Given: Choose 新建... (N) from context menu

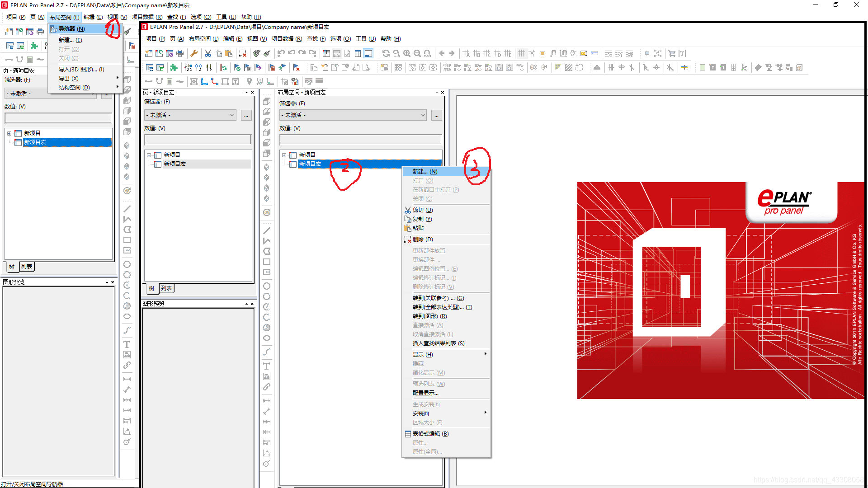Looking at the screenshot, I should [x=425, y=172].
